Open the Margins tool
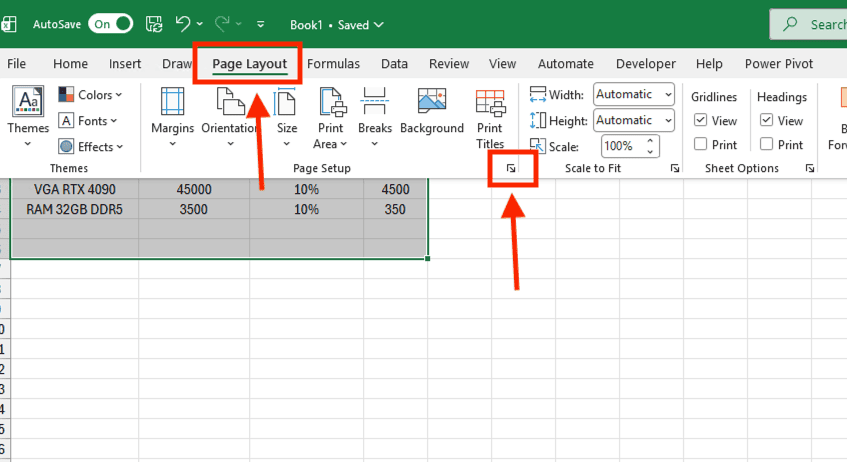 (172, 118)
